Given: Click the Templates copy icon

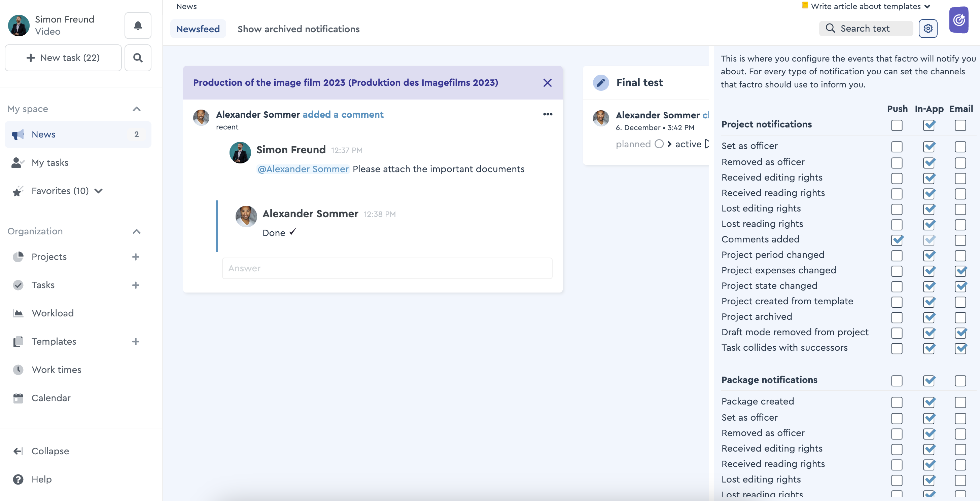Looking at the screenshot, I should tap(18, 341).
